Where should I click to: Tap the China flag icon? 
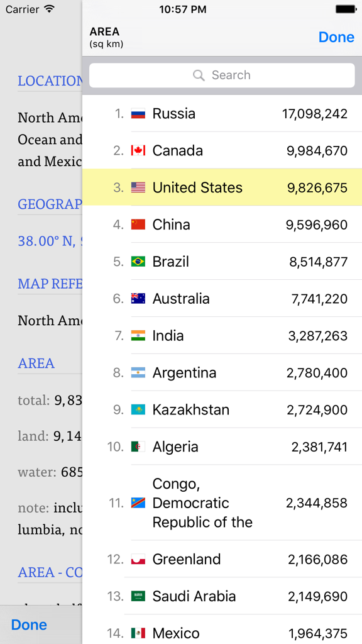tap(139, 225)
